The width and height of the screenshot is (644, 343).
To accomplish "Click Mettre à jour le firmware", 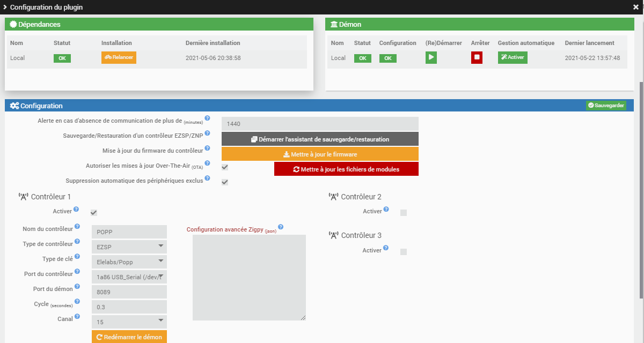I will coord(320,154).
